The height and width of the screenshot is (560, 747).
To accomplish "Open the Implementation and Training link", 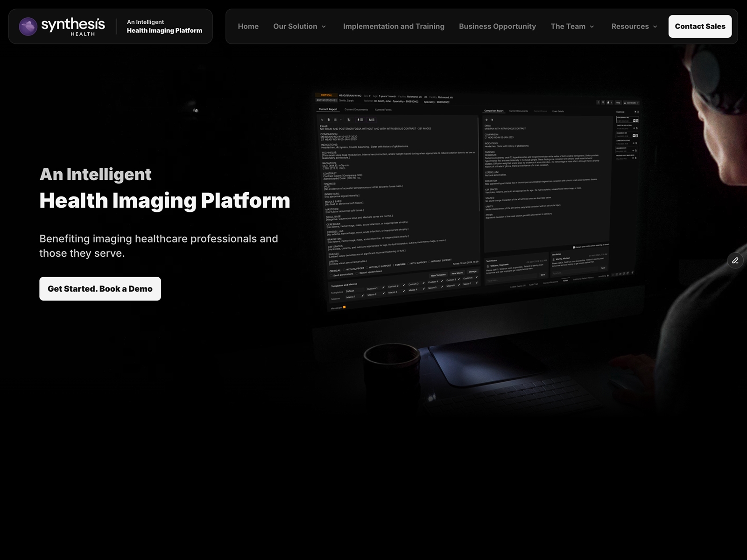I will tap(394, 27).
